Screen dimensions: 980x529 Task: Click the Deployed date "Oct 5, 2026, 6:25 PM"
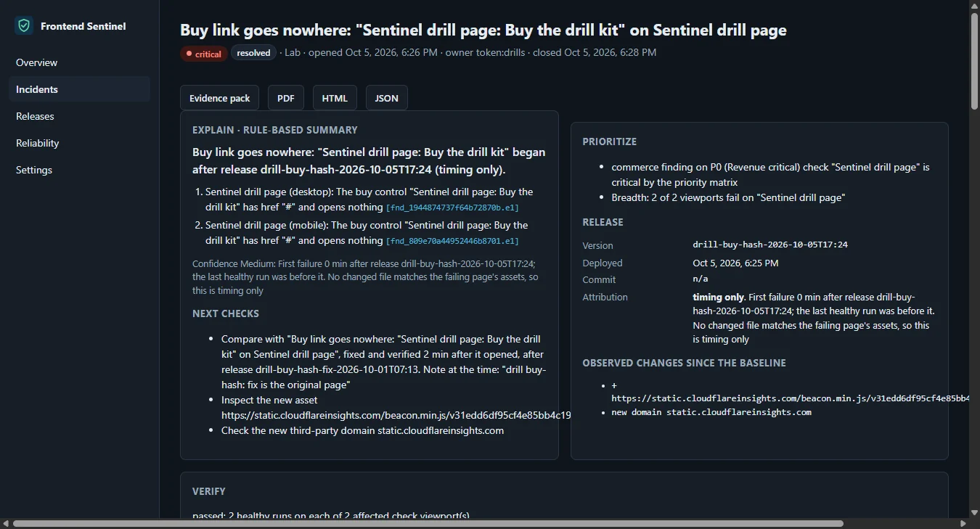735,263
